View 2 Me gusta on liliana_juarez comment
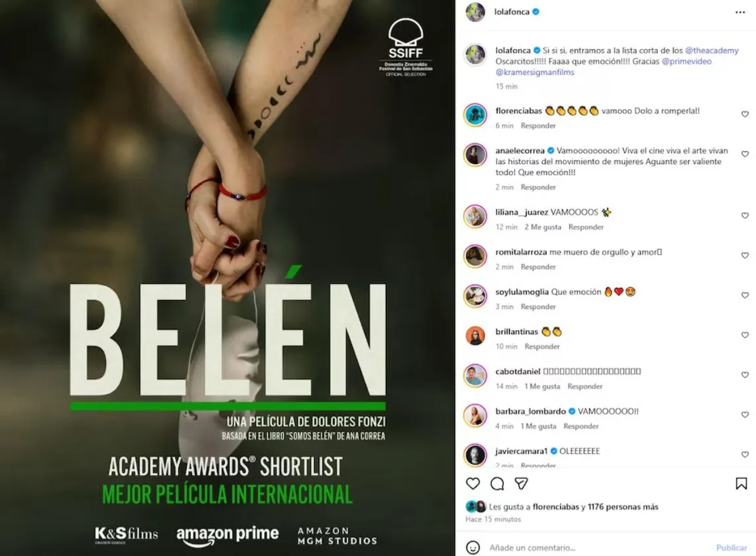 tap(543, 227)
